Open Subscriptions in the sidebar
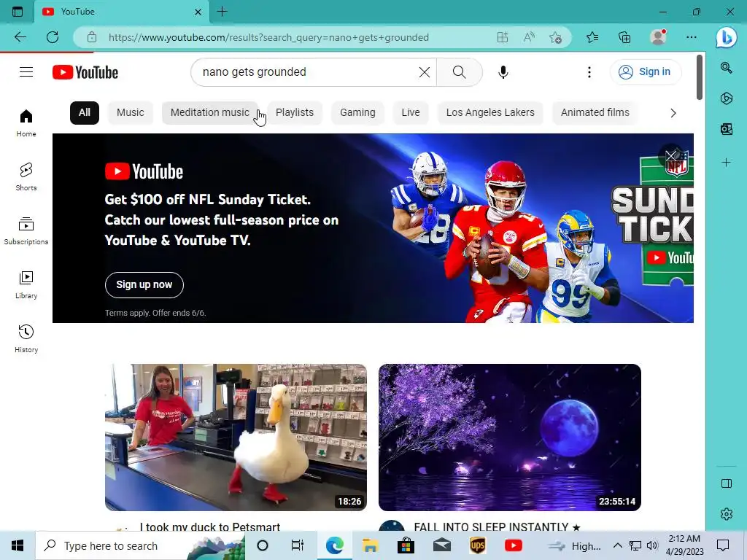This screenshot has height=560, width=747. pos(26,231)
